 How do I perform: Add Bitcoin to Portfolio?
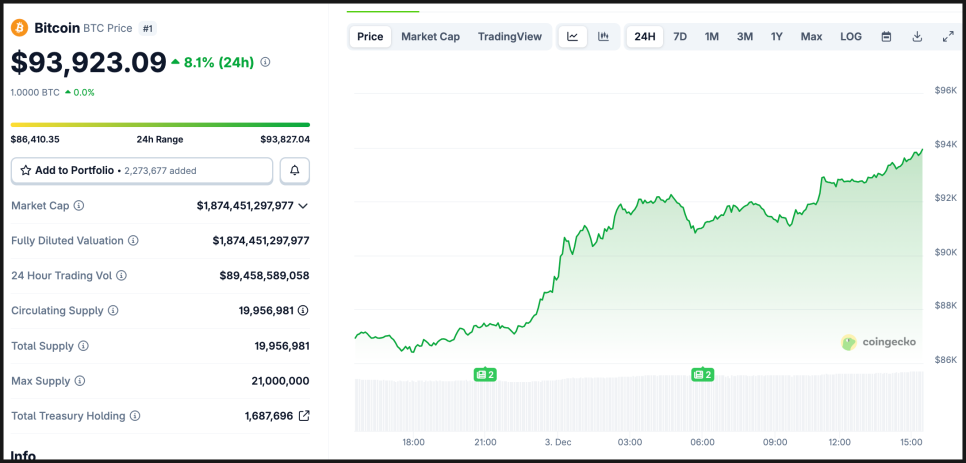142,171
